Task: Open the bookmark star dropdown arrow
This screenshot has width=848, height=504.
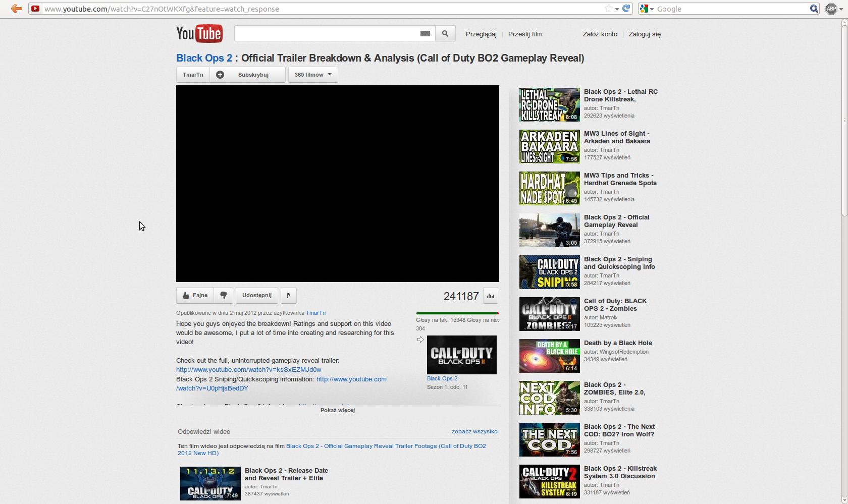Action: tap(617, 9)
